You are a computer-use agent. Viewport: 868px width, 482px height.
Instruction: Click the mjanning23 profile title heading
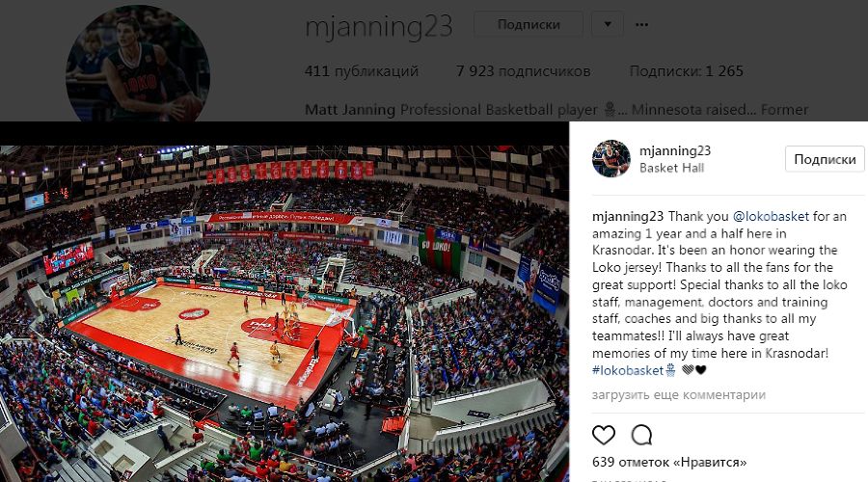[379, 27]
